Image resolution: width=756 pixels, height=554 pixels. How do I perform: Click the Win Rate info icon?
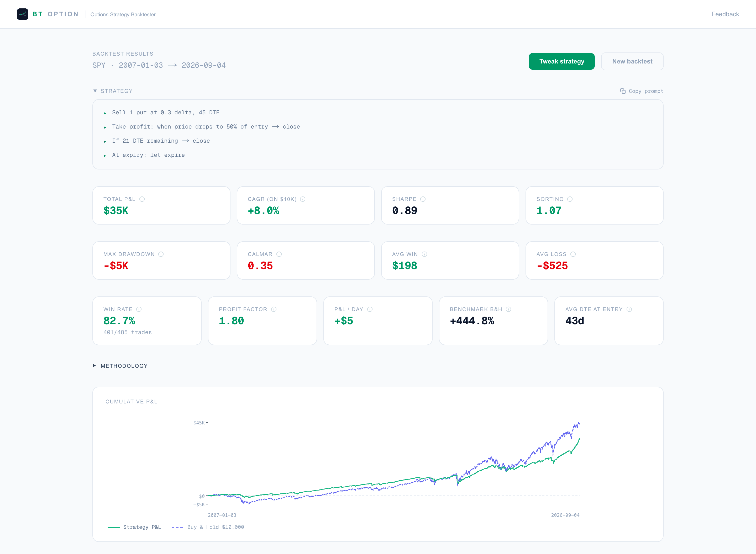click(x=139, y=309)
